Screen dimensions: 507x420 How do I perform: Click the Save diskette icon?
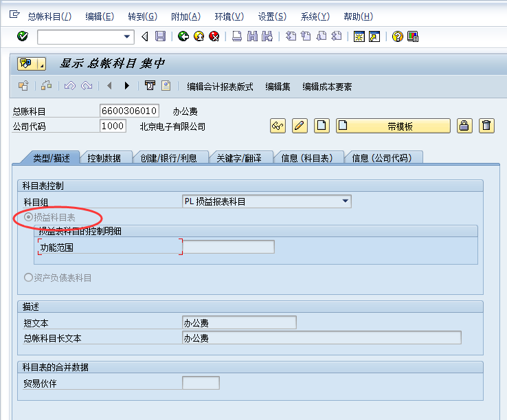(x=160, y=36)
